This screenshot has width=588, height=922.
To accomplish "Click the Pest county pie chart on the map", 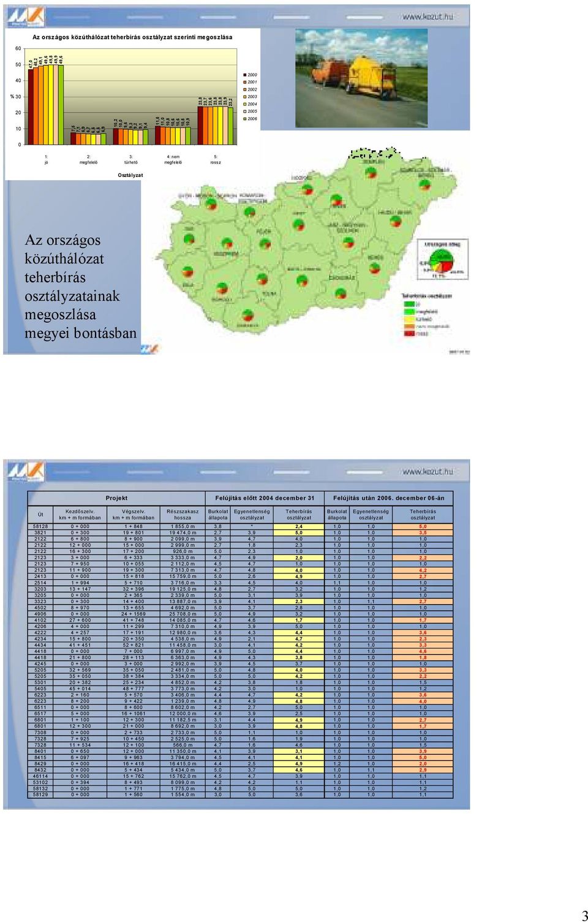I will [298, 225].
